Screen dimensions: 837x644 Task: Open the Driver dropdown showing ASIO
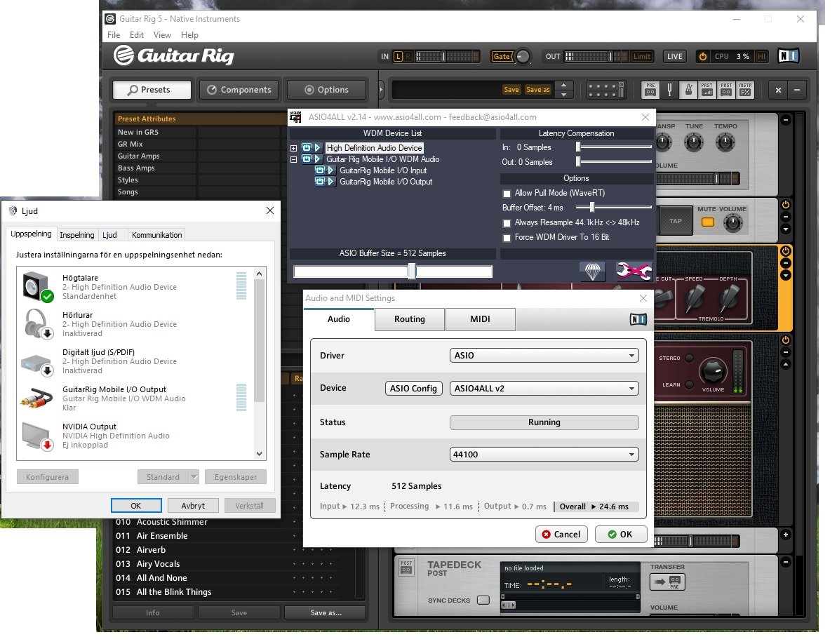544,356
